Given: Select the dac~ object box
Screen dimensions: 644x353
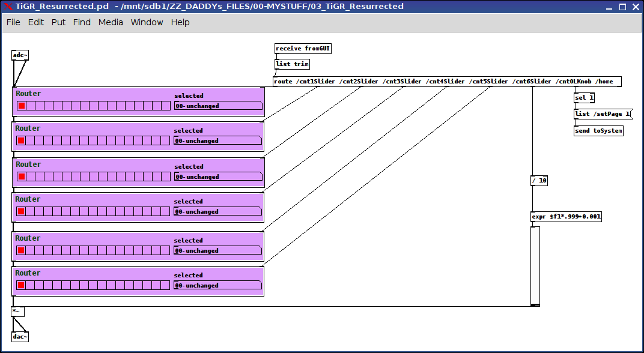Looking at the screenshot, I should [20, 337].
